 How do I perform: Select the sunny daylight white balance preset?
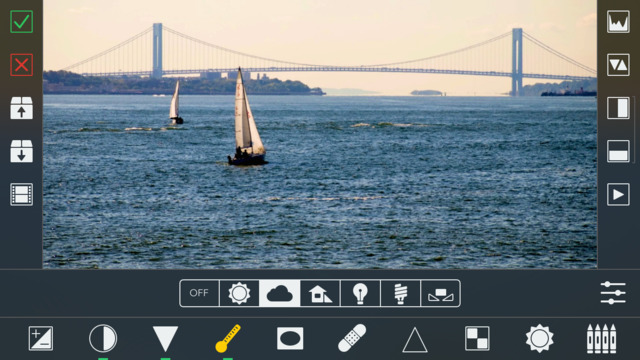[x=239, y=293]
